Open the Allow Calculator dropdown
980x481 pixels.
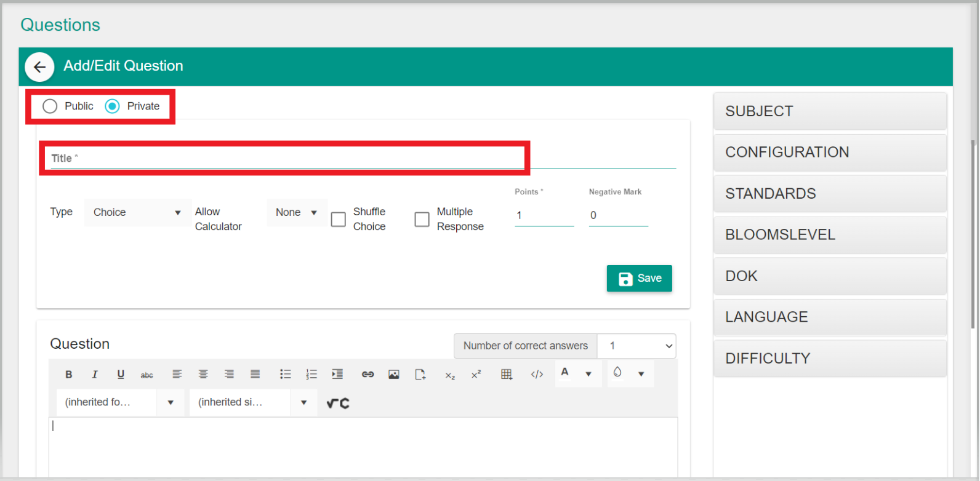pyautogui.click(x=296, y=213)
